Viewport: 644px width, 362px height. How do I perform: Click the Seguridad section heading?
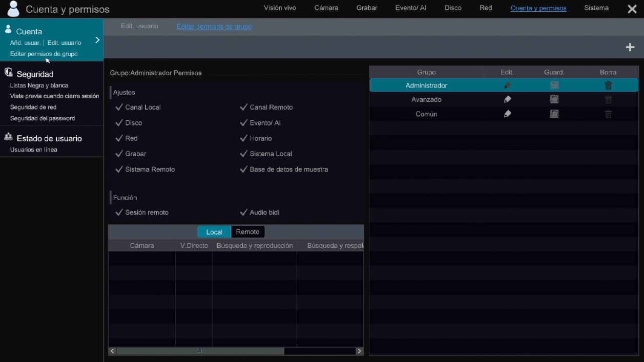[35, 74]
